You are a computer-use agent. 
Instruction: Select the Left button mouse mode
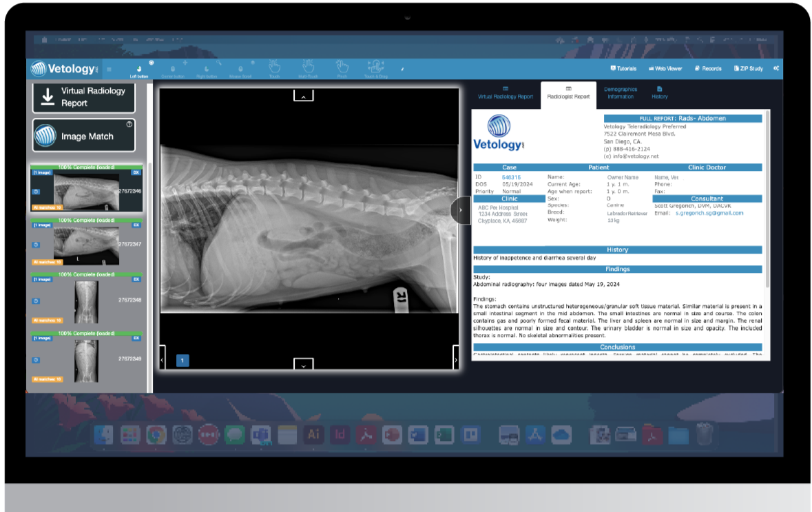138,69
